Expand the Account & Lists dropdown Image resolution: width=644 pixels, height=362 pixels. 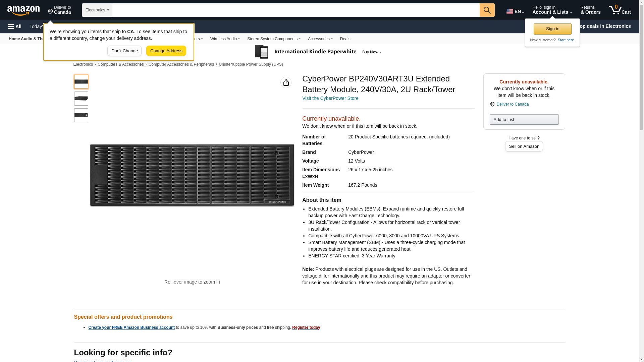(x=552, y=10)
